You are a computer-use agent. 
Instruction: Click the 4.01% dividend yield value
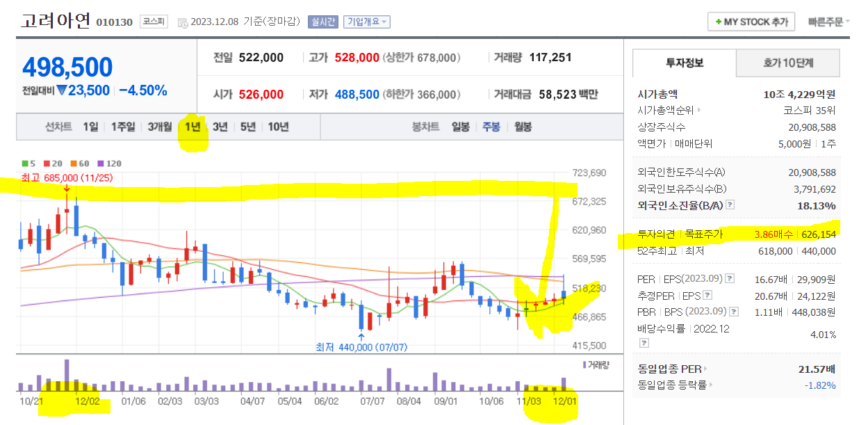coord(823,335)
